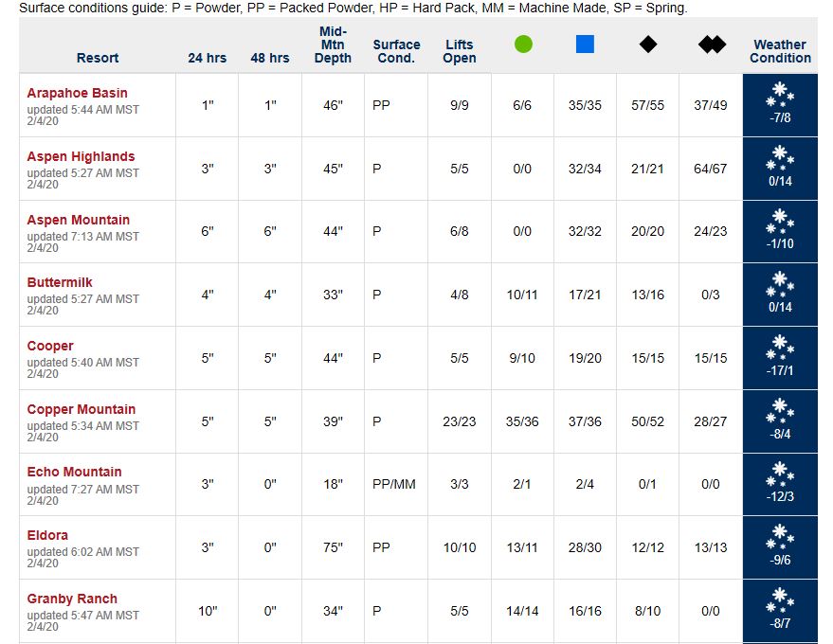The width and height of the screenshot is (833, 644).
Task: Click Granby Ranch snow weather icon
Action: 780,599
